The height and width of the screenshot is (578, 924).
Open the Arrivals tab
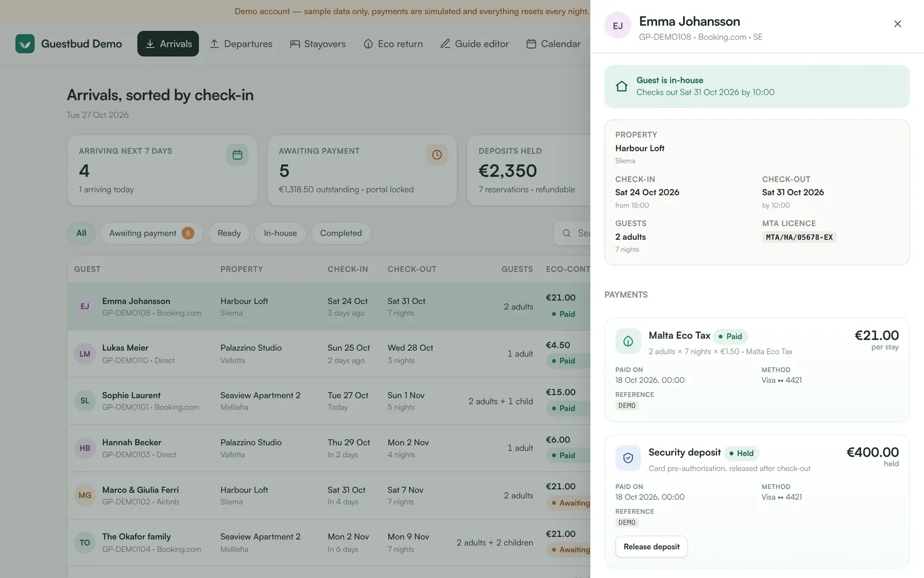[x=168, y=44]
